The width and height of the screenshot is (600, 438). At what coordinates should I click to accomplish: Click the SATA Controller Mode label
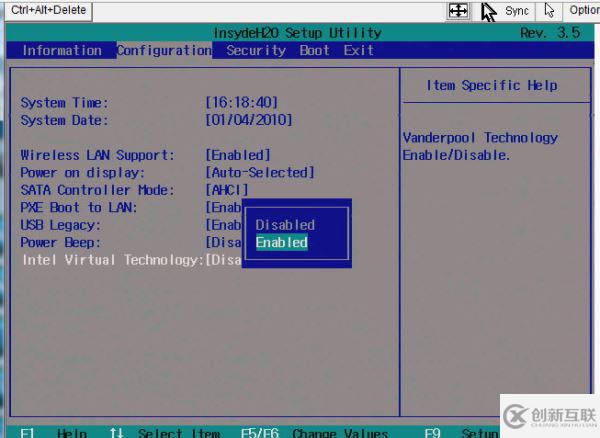pos(97,190)
